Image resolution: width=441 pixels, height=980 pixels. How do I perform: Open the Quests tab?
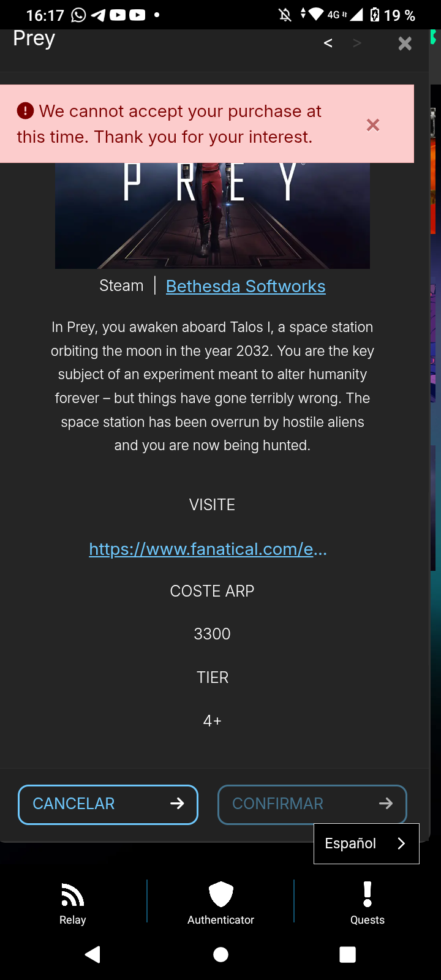click(x=367, y=903)
